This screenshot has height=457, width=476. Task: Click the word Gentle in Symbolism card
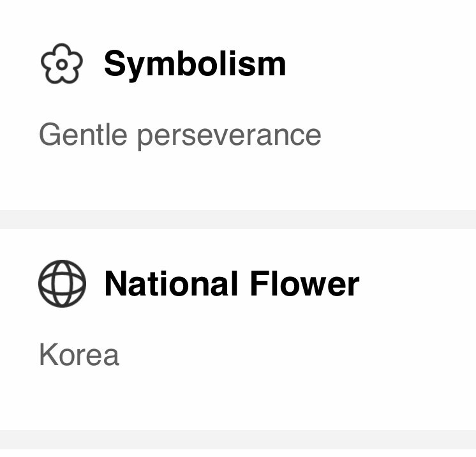tap(83, 134)
